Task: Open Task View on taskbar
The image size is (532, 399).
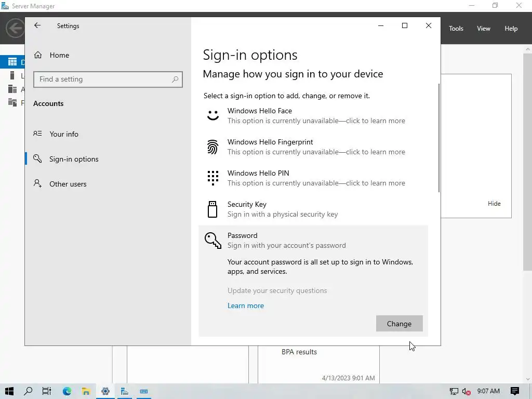Action: 47,391
